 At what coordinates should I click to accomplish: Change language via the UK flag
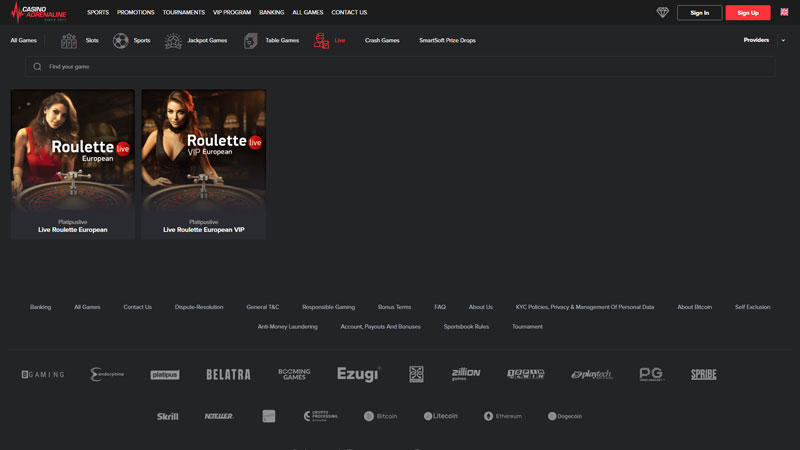pyautogui.click(x=784, y=12)
